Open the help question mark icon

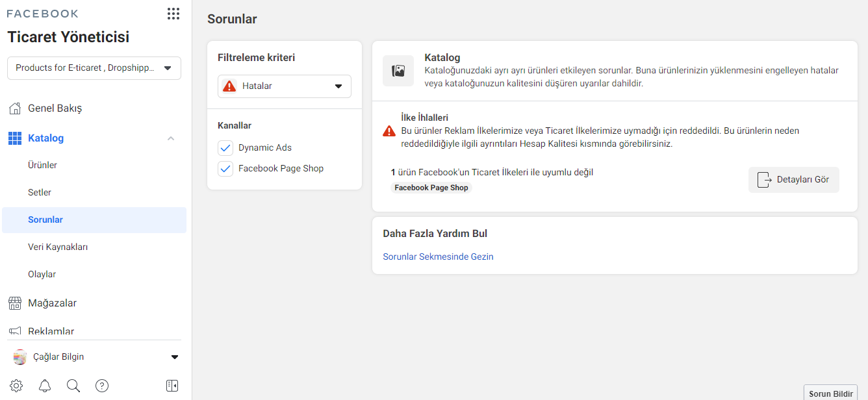pyautogui.click(x=102, y=386)
